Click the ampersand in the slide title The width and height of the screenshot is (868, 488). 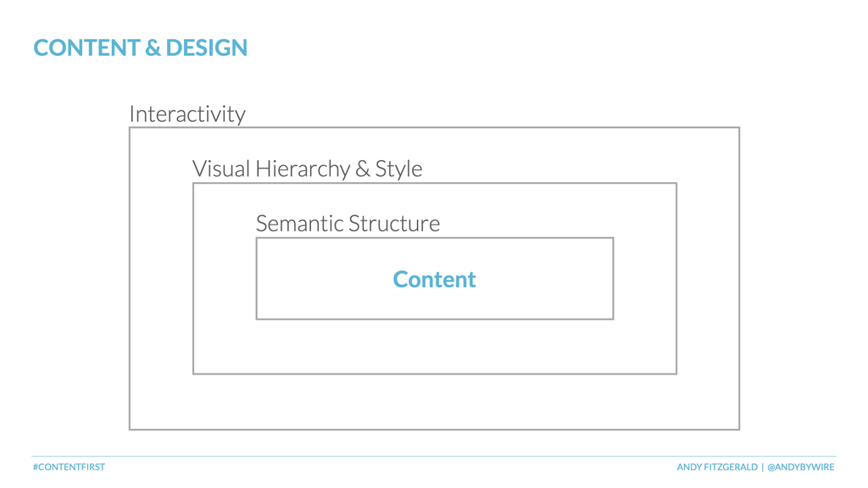click(x=153, y=47)
